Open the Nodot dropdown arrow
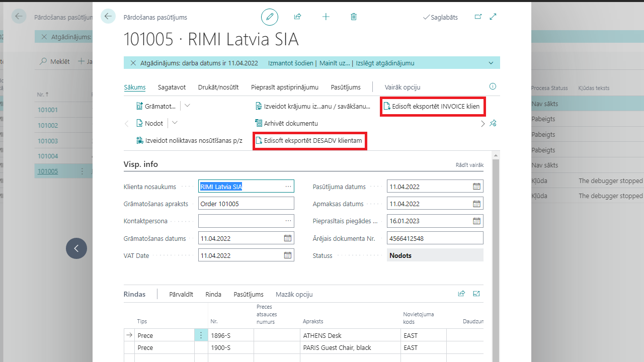The image size is (644, 362). tap(175, 123)
